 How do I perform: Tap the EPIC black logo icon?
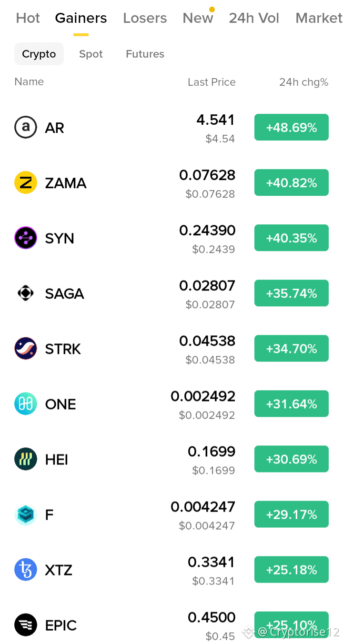(26, 625)
